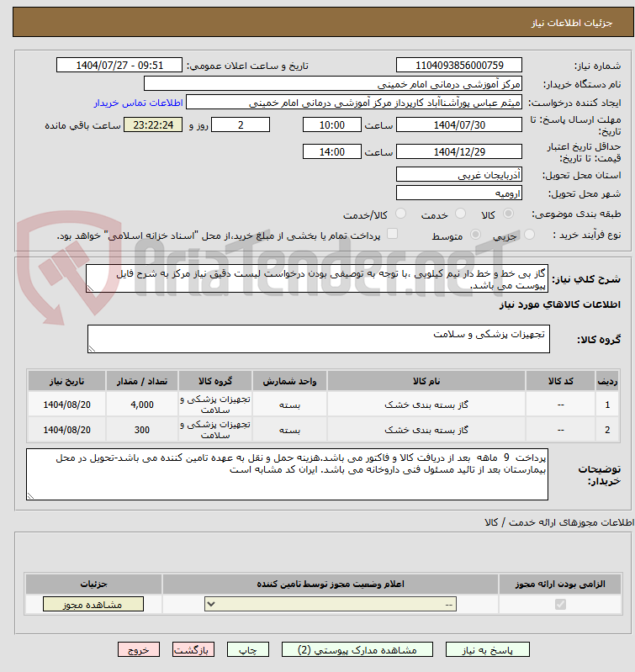
Task: Open مشاهده مدارک پیوستی (2) attachments
Action: tap(357, 650)
